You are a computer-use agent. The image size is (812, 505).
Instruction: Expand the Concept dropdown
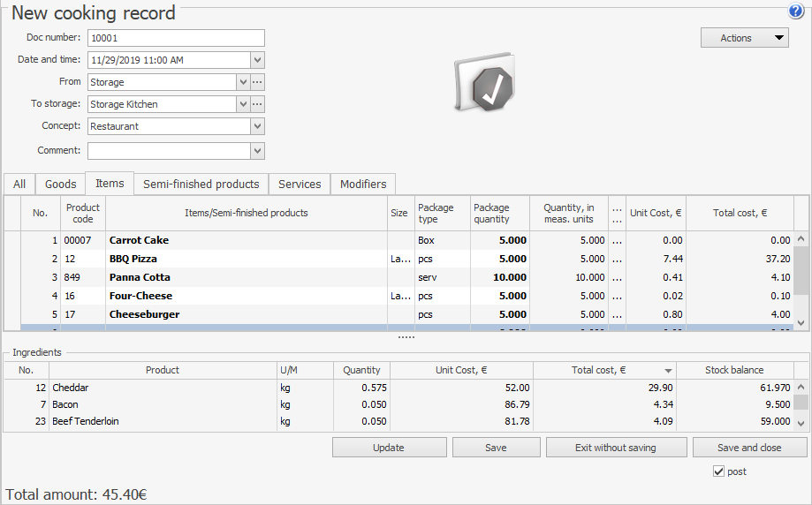click(x=257, y=126)
